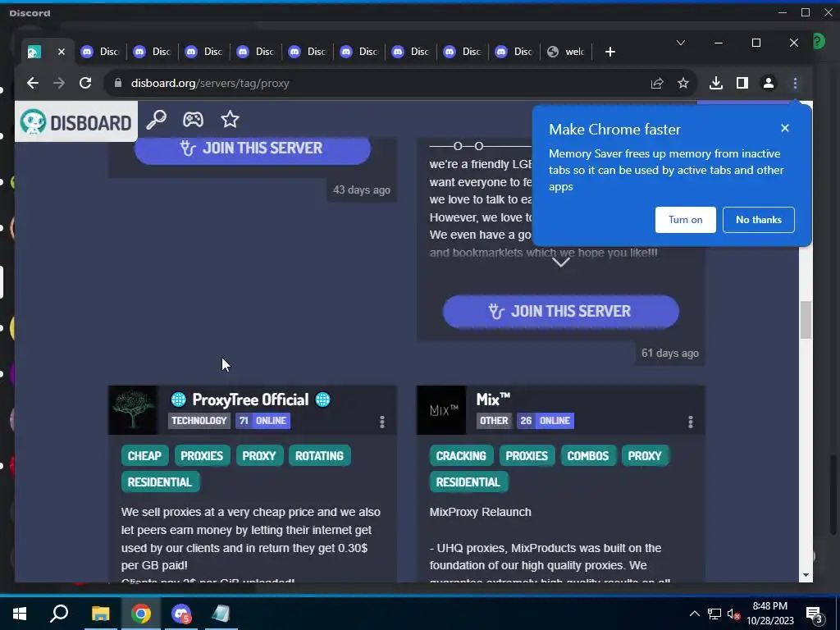Switch to the last Discord tab before welc
This screenshot has width=840, height=630.
click(514, 52)
